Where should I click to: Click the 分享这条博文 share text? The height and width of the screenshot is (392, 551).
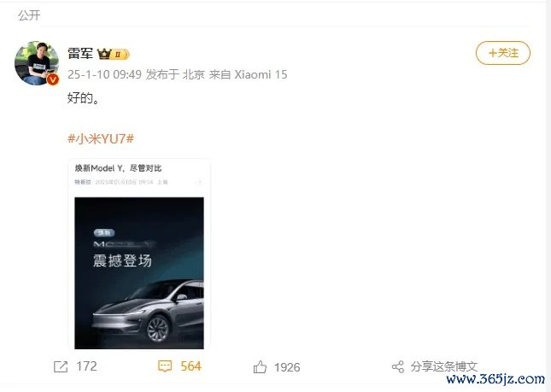tap(444, 366)
